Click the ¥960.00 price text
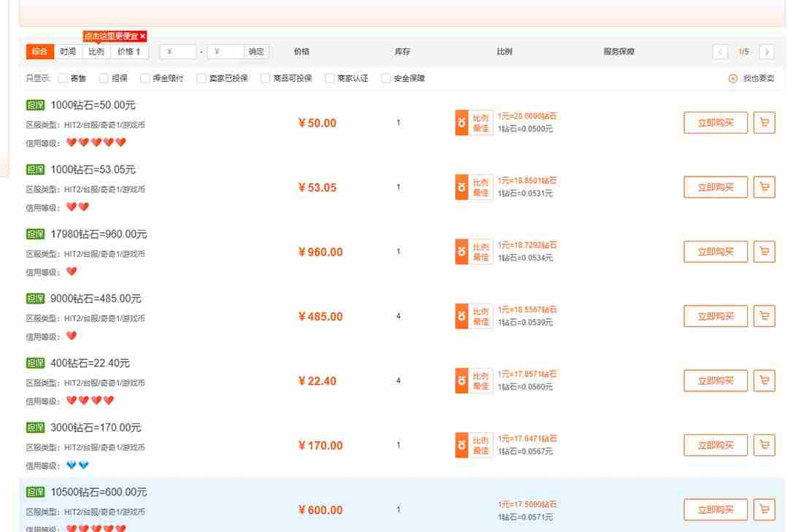 [x=320, y=252]
